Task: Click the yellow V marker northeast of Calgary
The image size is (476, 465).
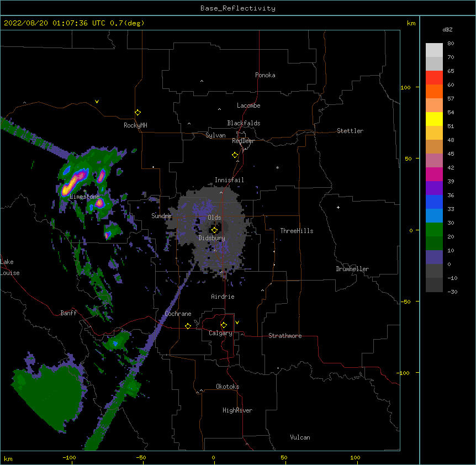Action: pyautogui.click(x=237, y=323)
